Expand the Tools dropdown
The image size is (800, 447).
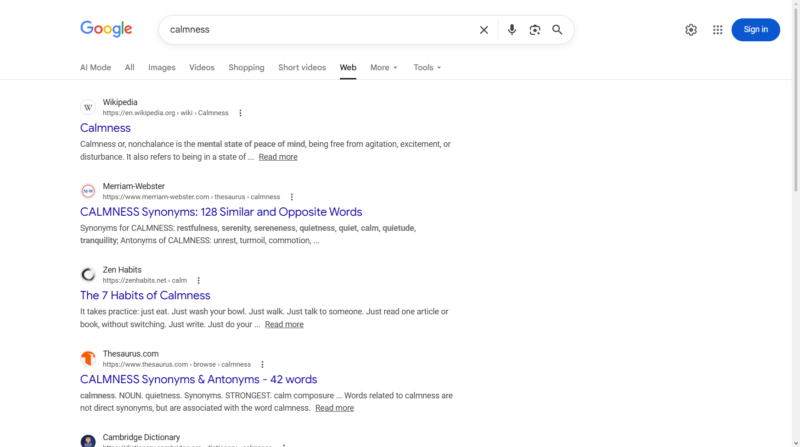(427, 68)
